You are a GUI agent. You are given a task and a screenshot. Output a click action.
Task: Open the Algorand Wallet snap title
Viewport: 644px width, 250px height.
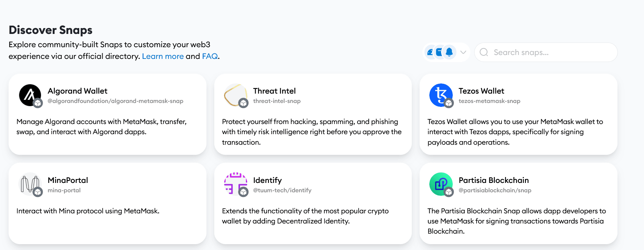(77, 91)
